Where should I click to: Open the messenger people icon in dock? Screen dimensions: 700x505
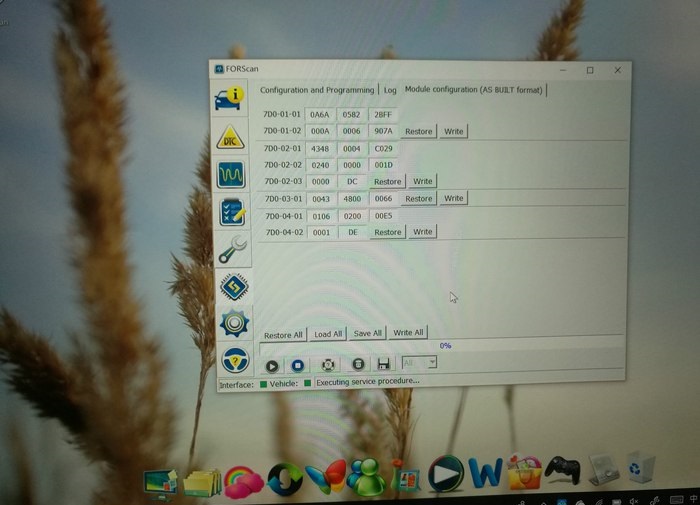click(x=367, y=477)
